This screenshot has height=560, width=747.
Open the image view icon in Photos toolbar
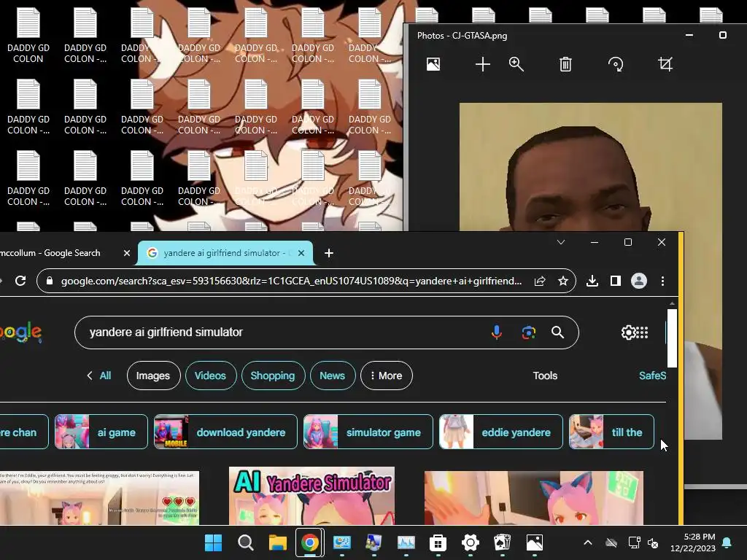point(433,64)
